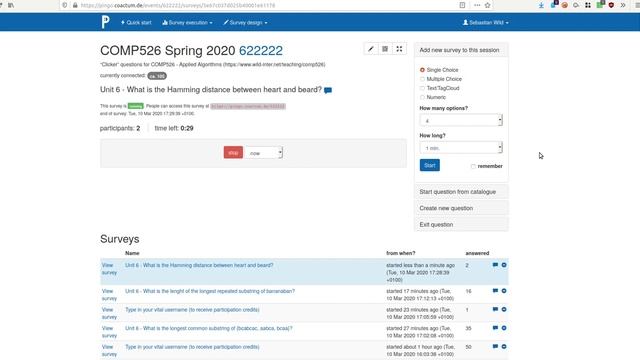Toggle fullscreen presentation view icon
This screenshot has width=640, height=360.
tap(399, 49)
